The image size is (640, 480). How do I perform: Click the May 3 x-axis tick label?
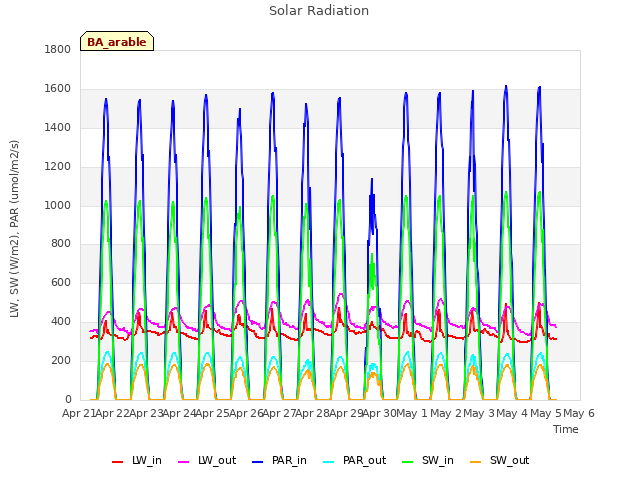(x=479, y=413)
